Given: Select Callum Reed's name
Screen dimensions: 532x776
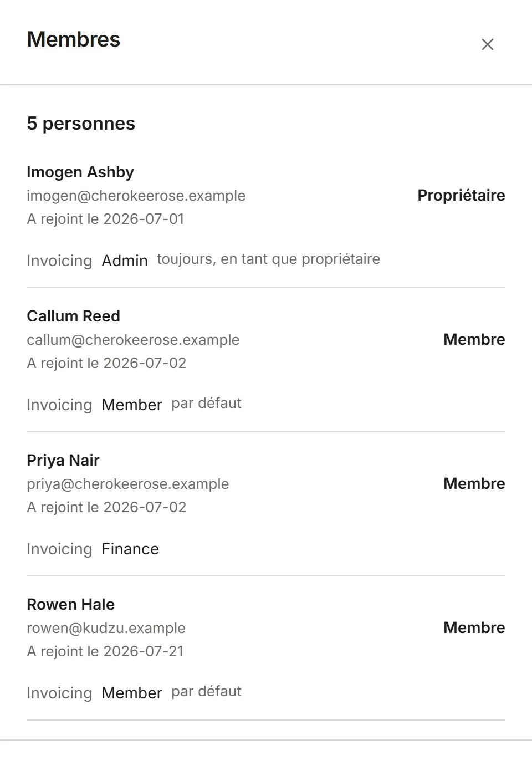Looking at the screenshot, I should coord(73,316).
